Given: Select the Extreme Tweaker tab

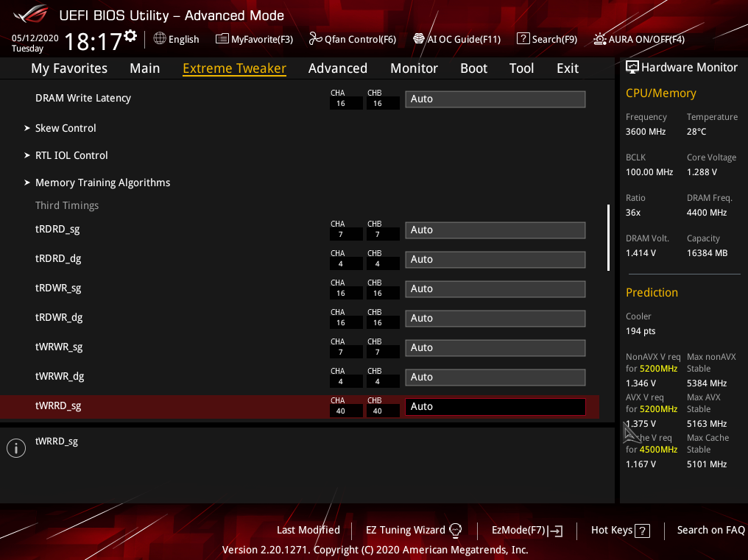Looking at the screenshot, I should coord(234,68).
